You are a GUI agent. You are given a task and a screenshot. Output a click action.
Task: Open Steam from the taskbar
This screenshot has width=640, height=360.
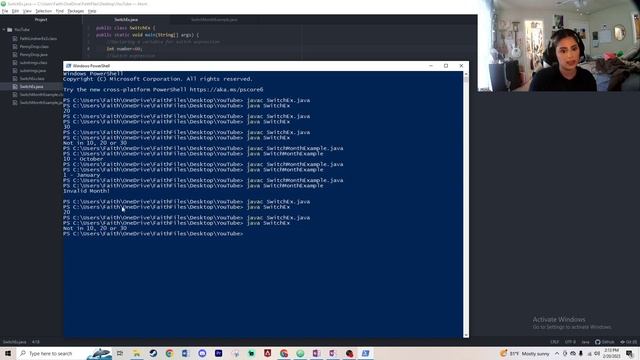[153, 353]
